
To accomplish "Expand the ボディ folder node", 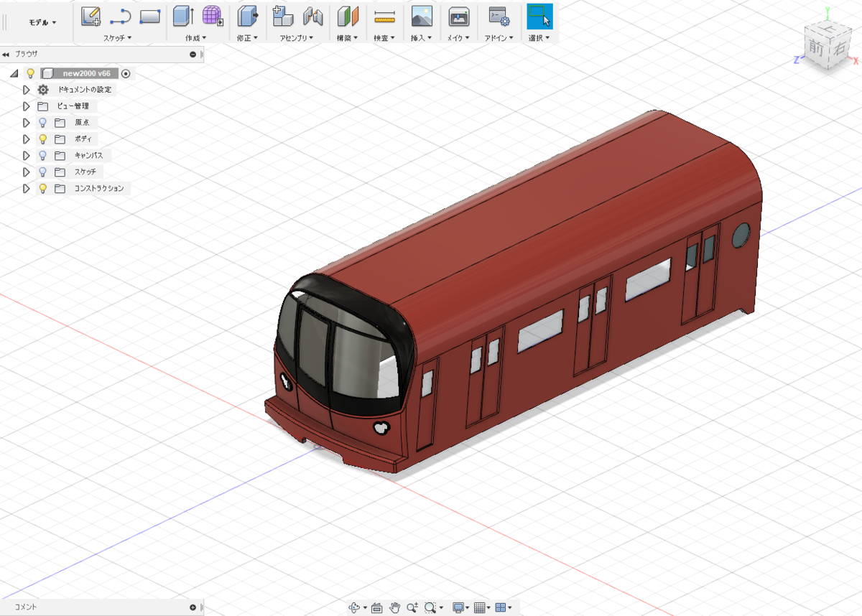I will pyautogui.click(x=27, y=139).
